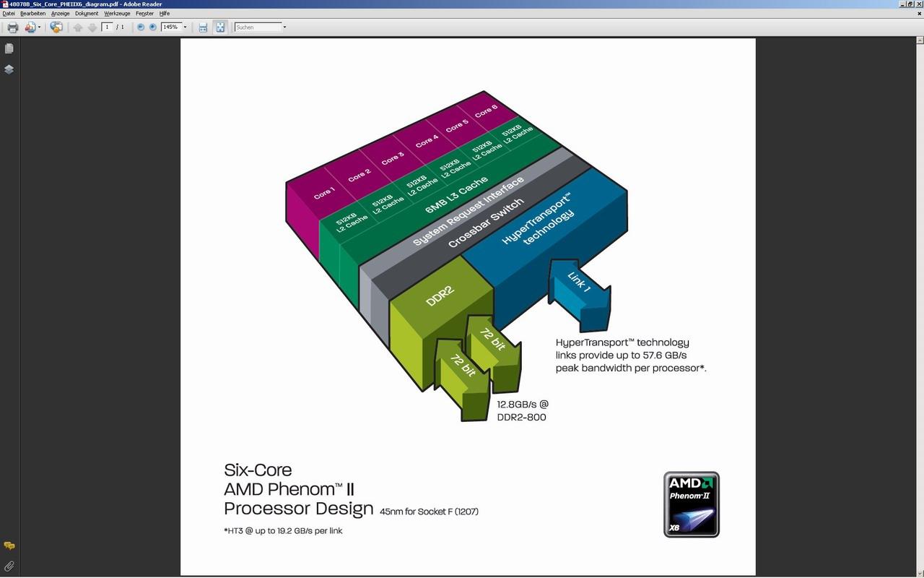Click the Core 5 label in the diagram
This screenshot has width=924, height=578.
coord(456,126)
